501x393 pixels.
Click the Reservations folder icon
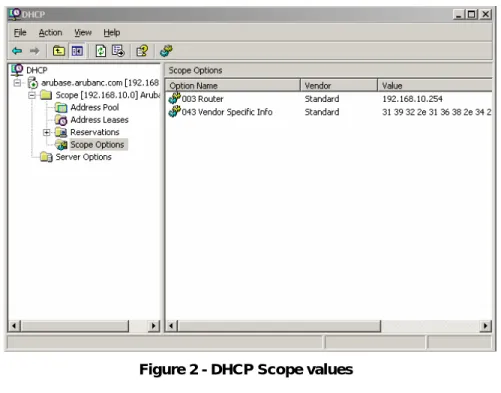[x=61, y=132]
